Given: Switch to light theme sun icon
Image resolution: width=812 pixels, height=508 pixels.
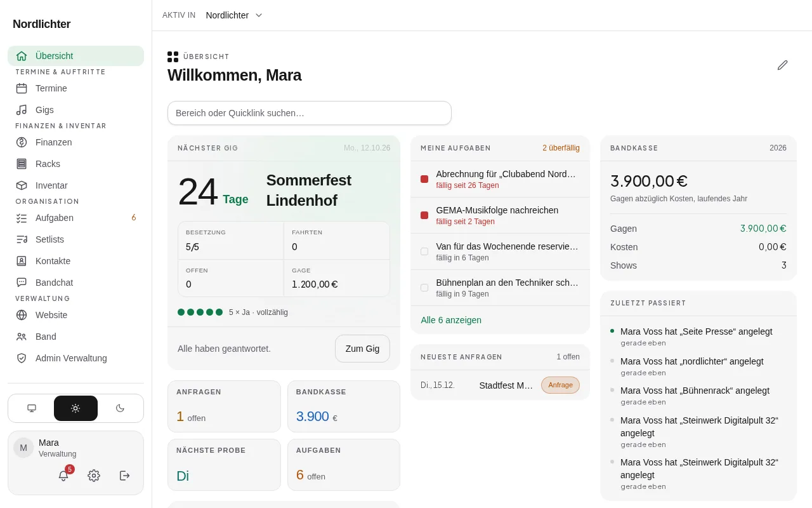Looking at the screenshot, I should [75, 408].
